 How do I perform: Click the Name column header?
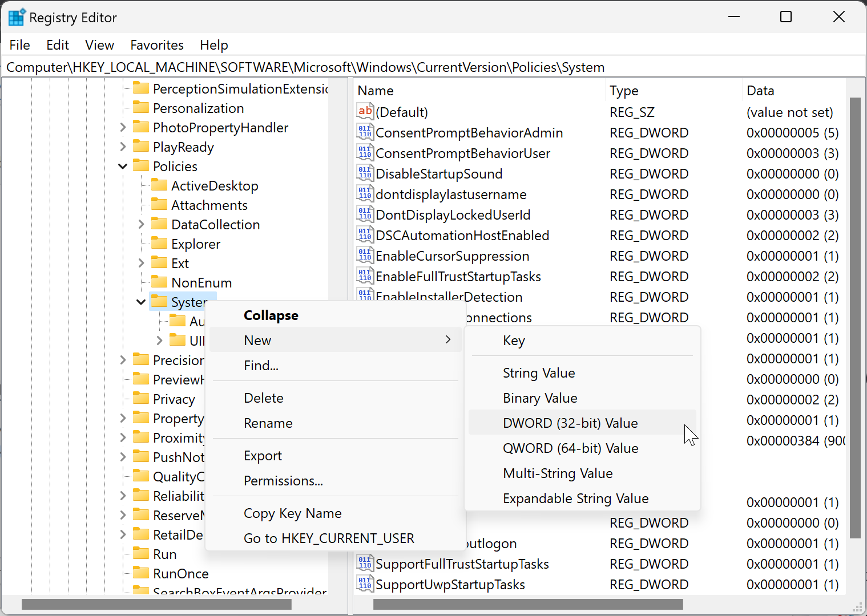pyautogui.click(x=479, y=91)
